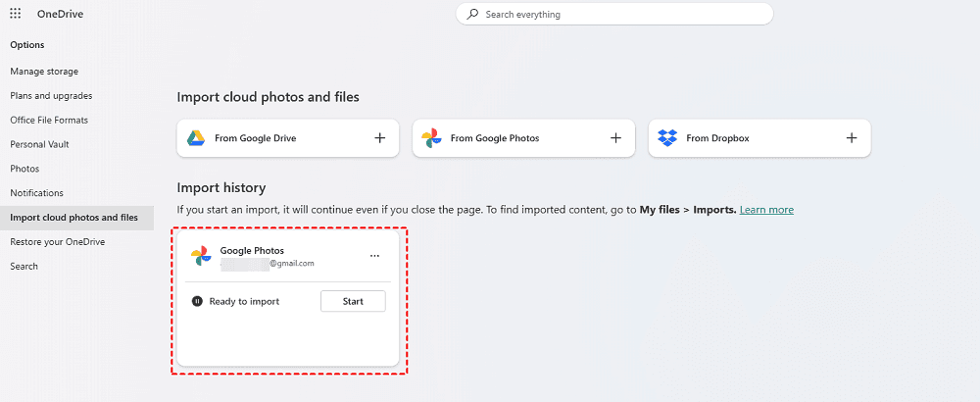Add import from Google Photos plus icon
This screenshot has height=402, width=980.
616,138
